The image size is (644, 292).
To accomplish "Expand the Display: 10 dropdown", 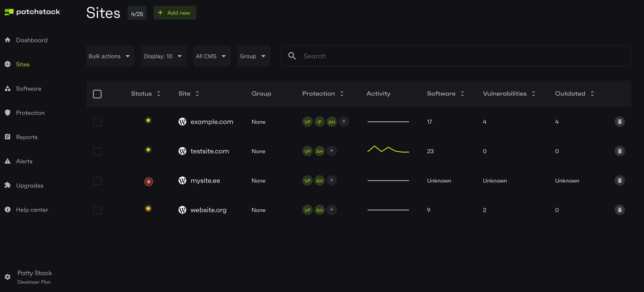I will pyautogui.click(x=164, y=56).
